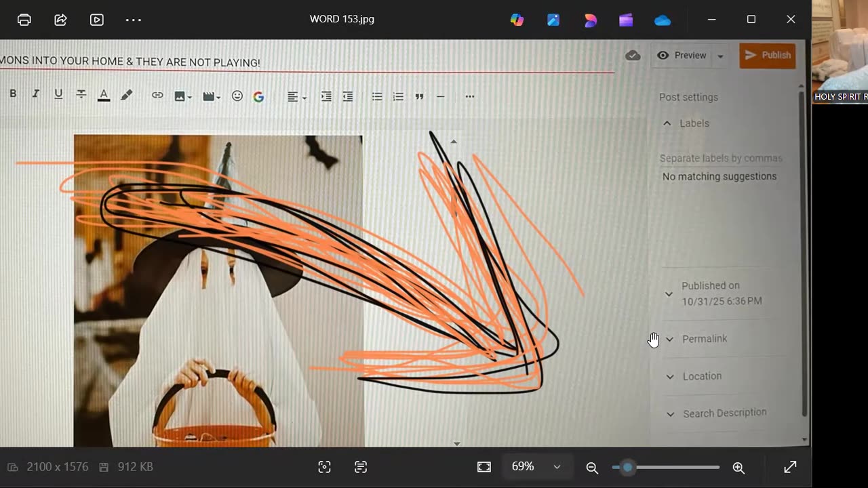Click the fit-to-window icon

point(484,467)
